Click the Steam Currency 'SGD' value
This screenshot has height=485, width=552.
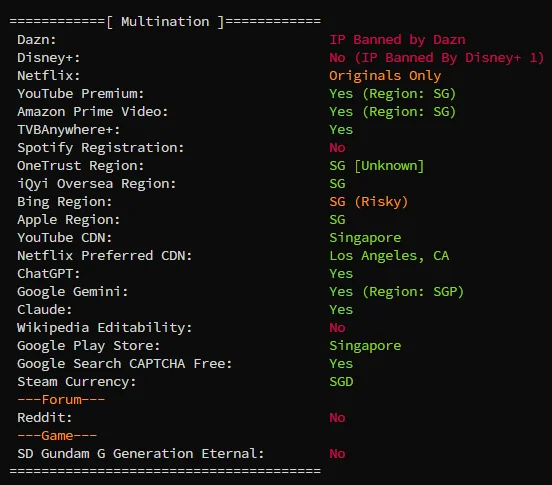pos(341,382)
